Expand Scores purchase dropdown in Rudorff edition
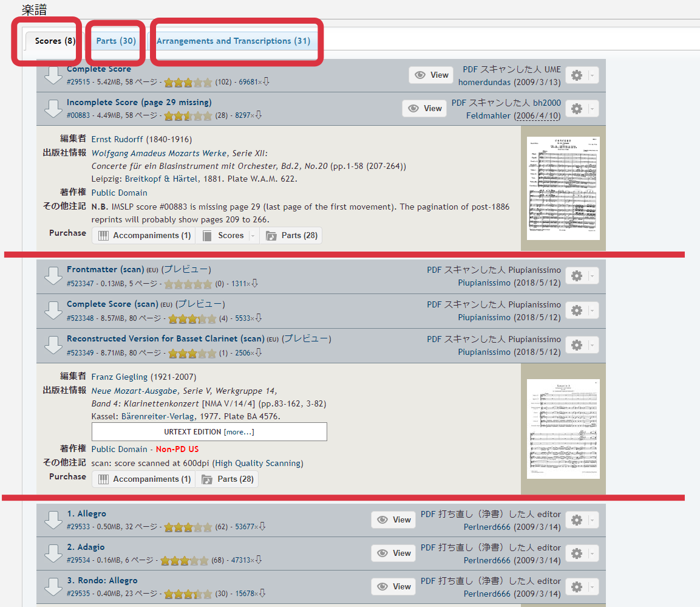700x607 pixels. tap(252, 236)
